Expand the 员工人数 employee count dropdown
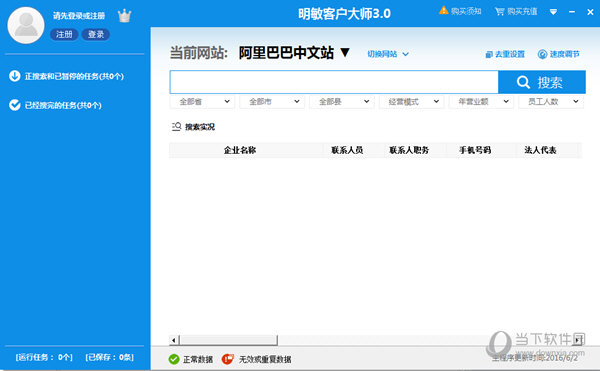600x371 pixels. (551, 102)
